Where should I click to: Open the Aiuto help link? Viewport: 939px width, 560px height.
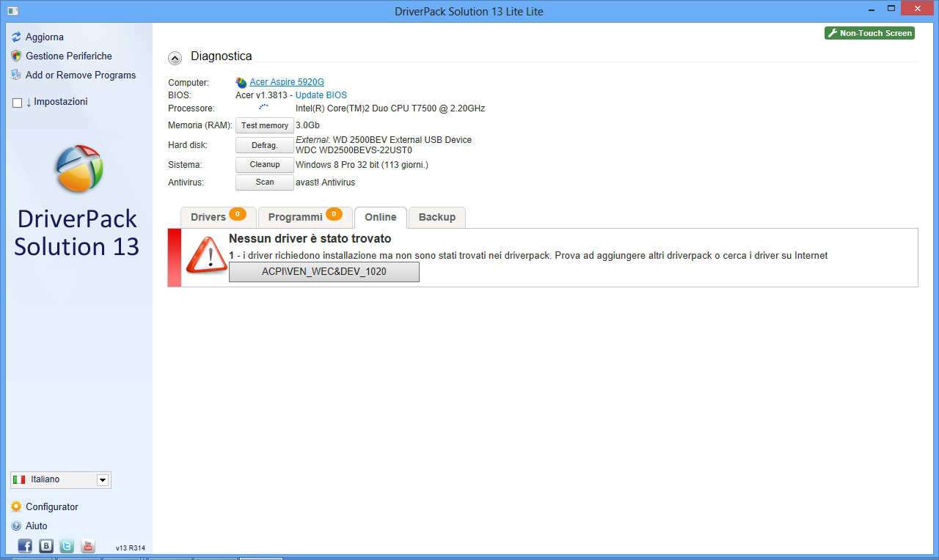coord(37,526)
